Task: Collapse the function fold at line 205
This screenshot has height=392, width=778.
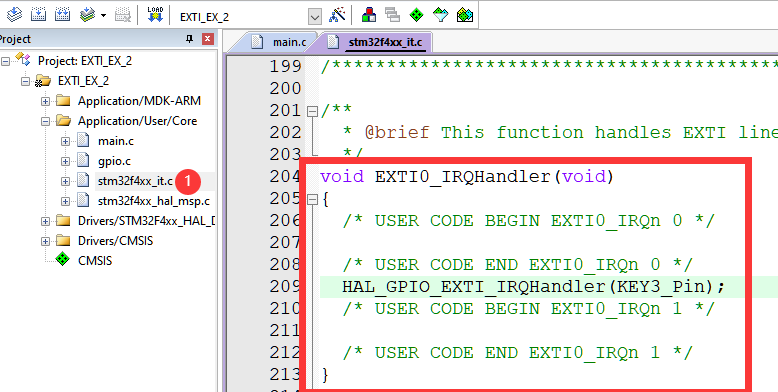Action: point(312,200)
